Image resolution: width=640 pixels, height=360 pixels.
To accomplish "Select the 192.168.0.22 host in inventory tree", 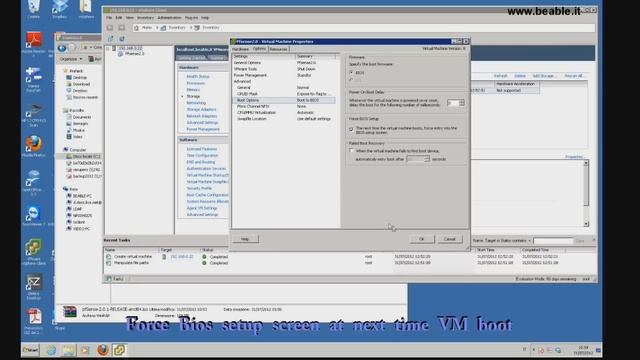I will click(130, 48).
